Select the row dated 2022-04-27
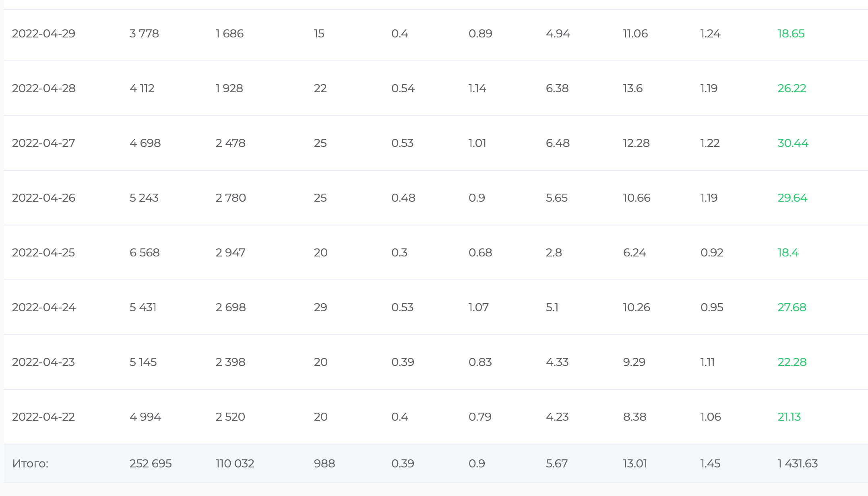 [43, 143]
